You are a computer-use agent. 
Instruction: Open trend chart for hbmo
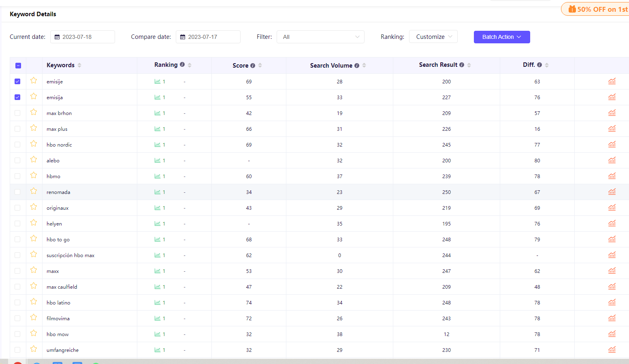pos(612,176)
